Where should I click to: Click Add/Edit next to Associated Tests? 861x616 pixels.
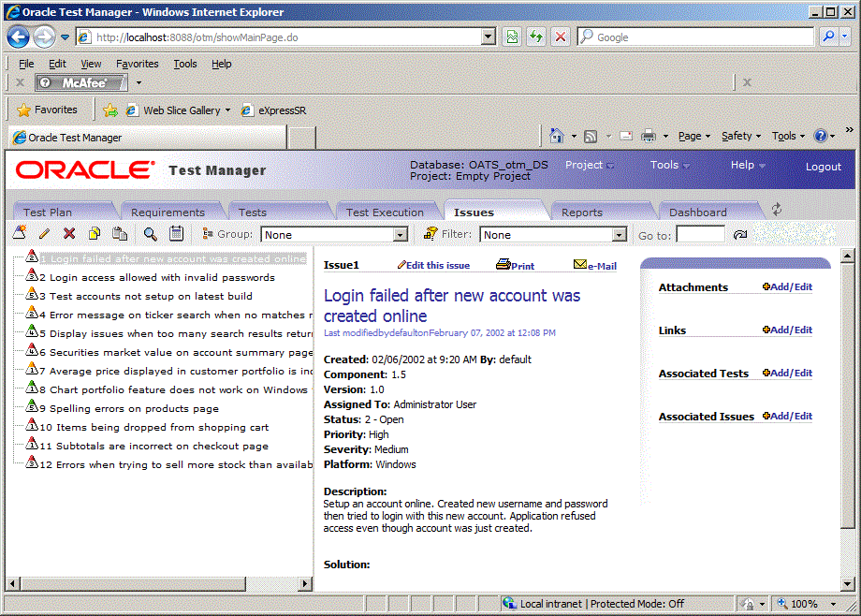(x=787, y=374)
